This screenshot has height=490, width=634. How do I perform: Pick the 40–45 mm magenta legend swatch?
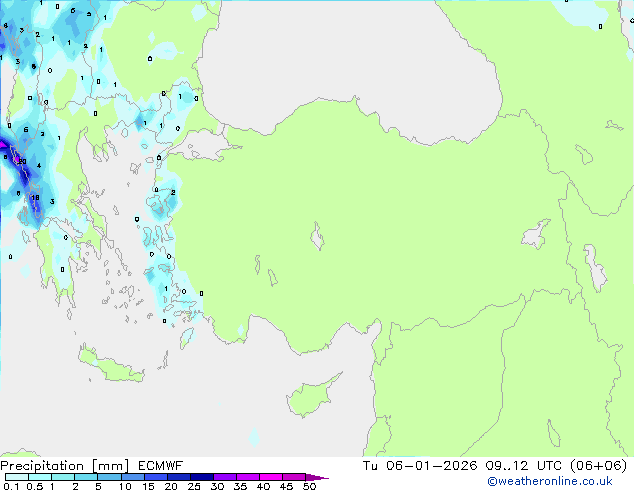coord(271,477)
